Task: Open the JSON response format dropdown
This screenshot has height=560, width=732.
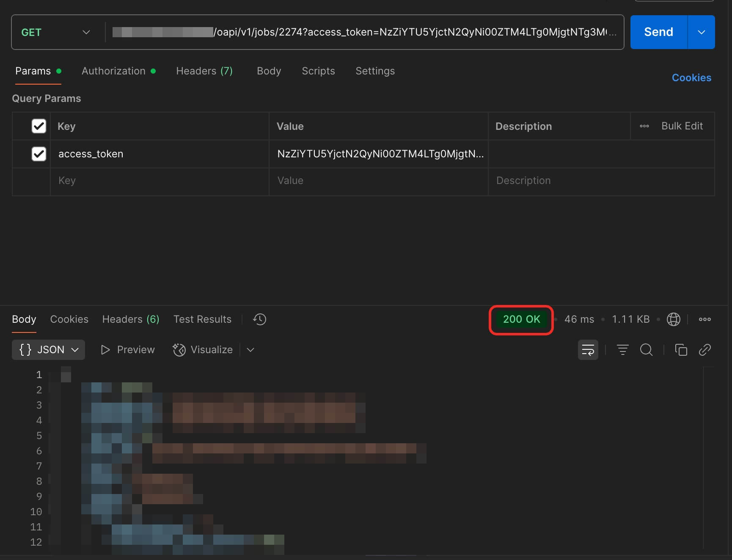Action: pos(48,350)
